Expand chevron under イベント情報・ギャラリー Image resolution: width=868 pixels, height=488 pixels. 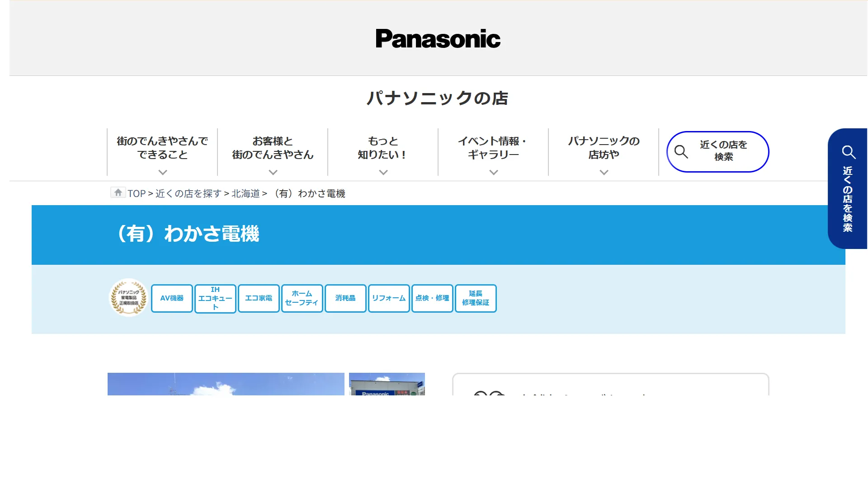pos(494,172)
